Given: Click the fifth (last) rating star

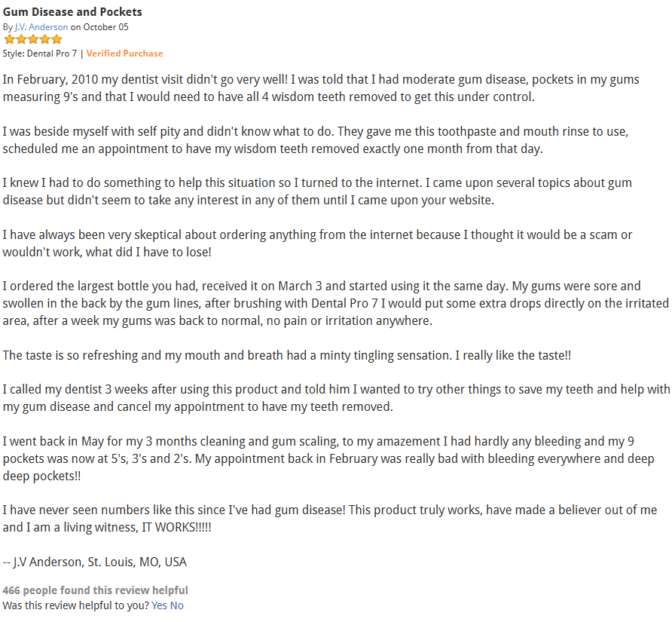Looking at the screenshot, I should tap(57, 39).
